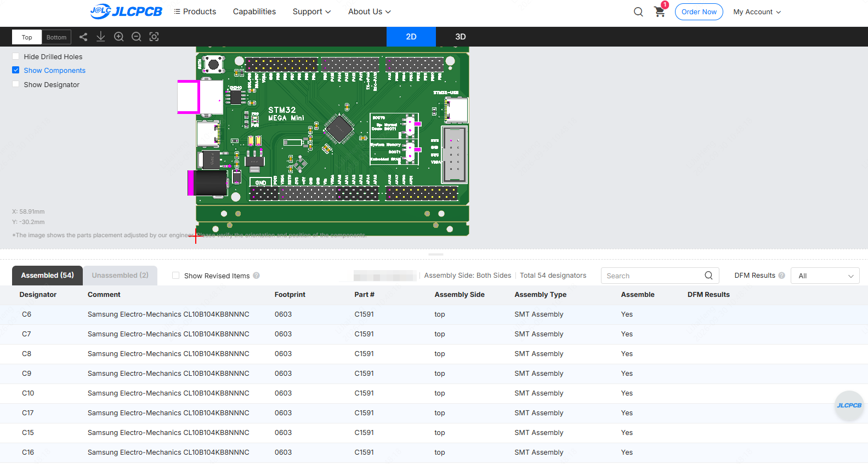This screenshot has height=464, width=868.
Task: Zoom in on the PCB view
Action: 118,37
